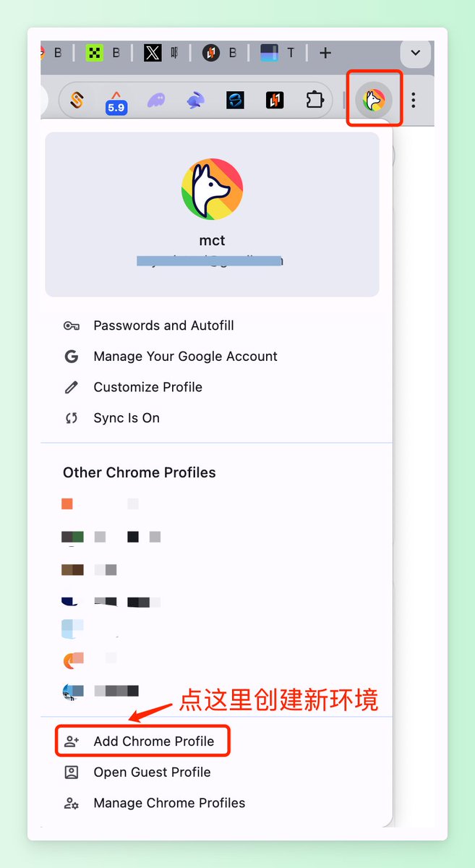
Task: Select Manage Chrome Profiles
Action: click(x=169, y=803)
